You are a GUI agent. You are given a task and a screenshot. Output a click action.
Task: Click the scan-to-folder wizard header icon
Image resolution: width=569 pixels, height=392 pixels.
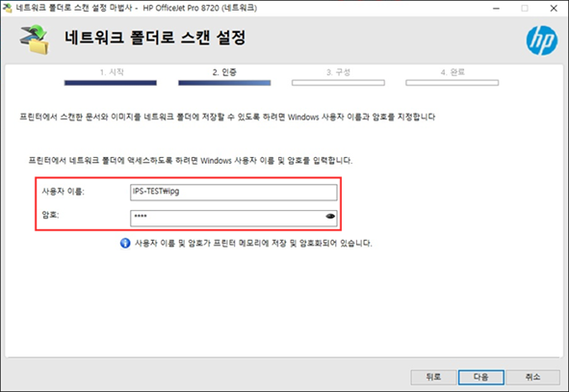34,39
